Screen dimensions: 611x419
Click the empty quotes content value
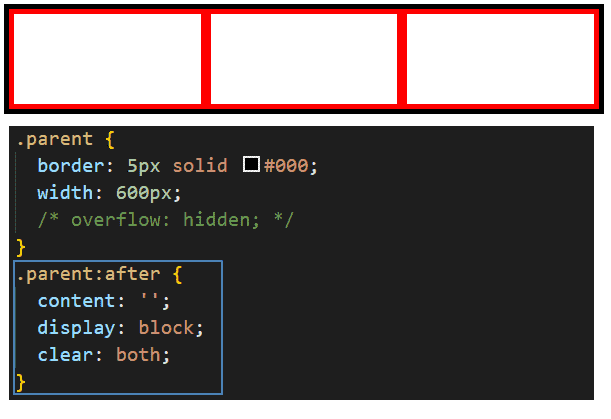[150, 301]
